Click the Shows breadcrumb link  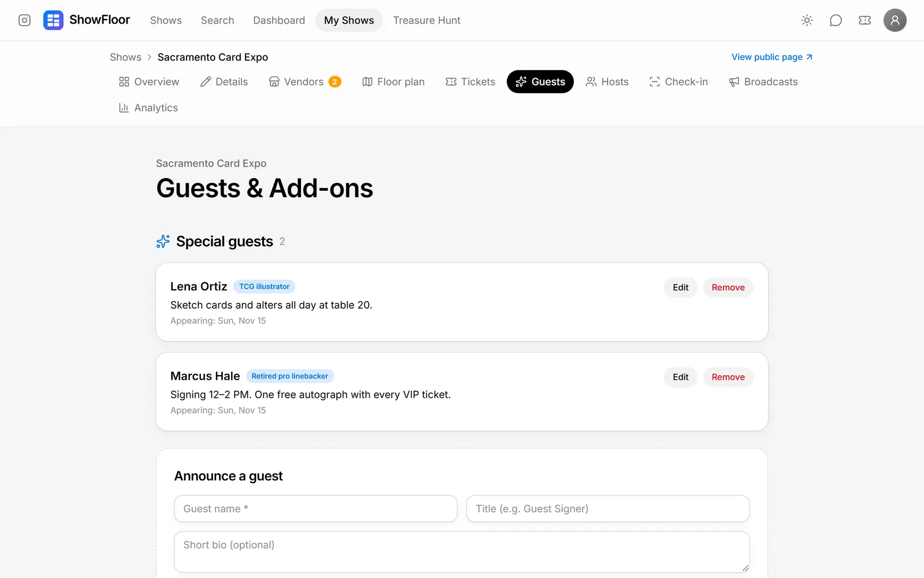click(125, 57)
